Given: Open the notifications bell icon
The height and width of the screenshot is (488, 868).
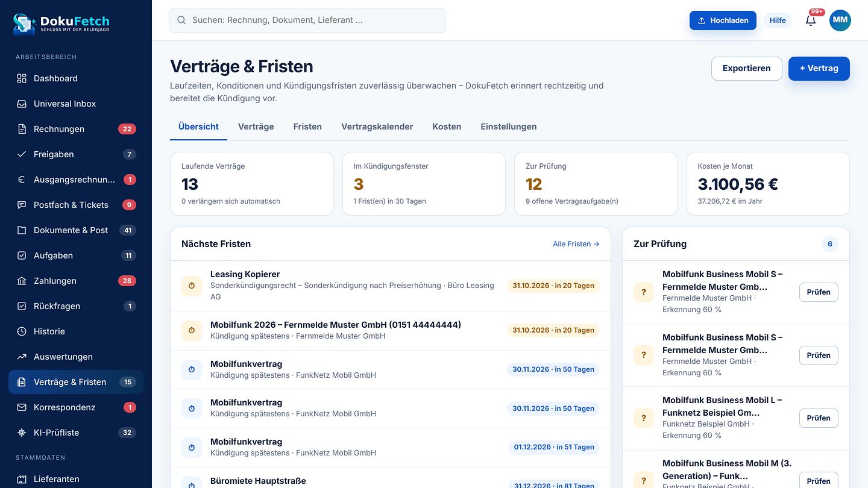Looking at the screenshot, I should pos(811,20).
